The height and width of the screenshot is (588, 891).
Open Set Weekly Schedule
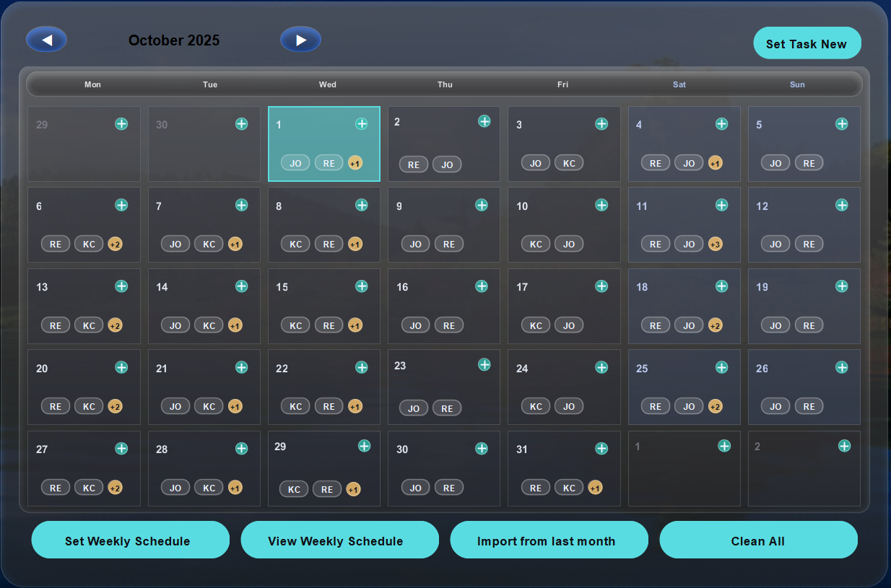pos(130,540)
